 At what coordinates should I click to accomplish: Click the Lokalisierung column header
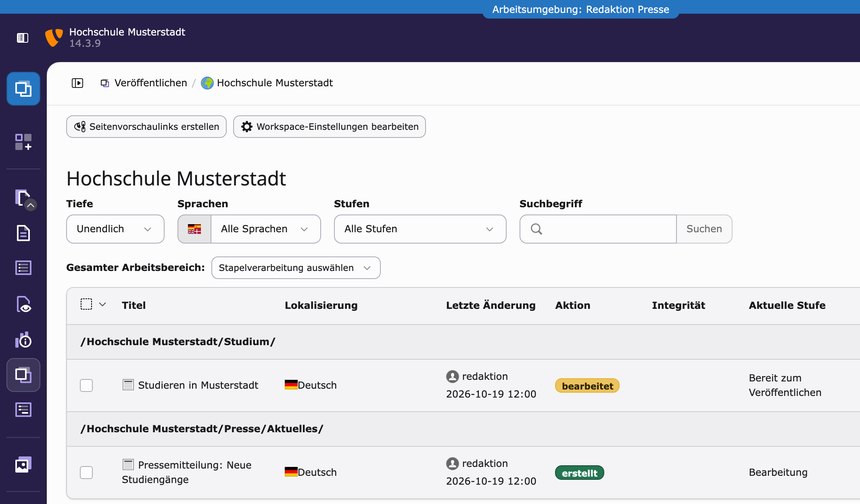click(321, 305)
